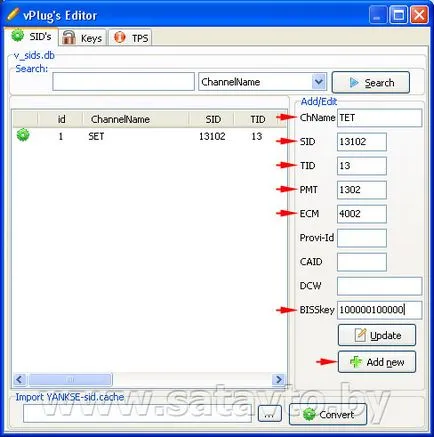Viewport: 434px width, 437px height.
Task: Click the horizontal scrollbar thumb of the list
Action: [70, 379]
